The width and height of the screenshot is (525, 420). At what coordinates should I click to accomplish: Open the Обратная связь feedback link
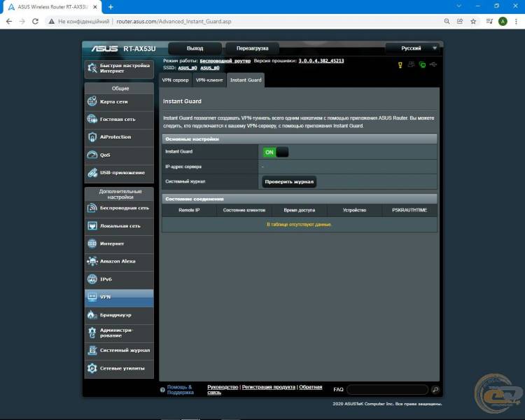coord(310,387)
